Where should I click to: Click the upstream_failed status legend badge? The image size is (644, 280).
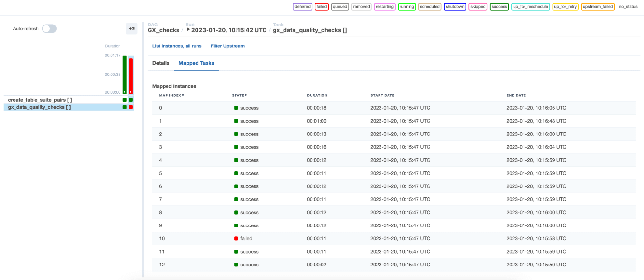point(598,7)
